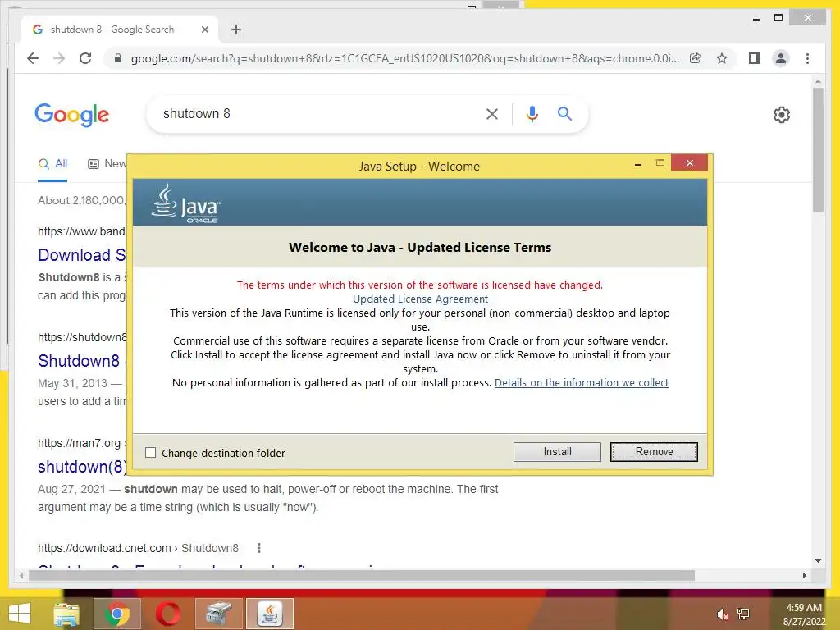
Task: Switch to the News search tab
Action: (107, 164)
